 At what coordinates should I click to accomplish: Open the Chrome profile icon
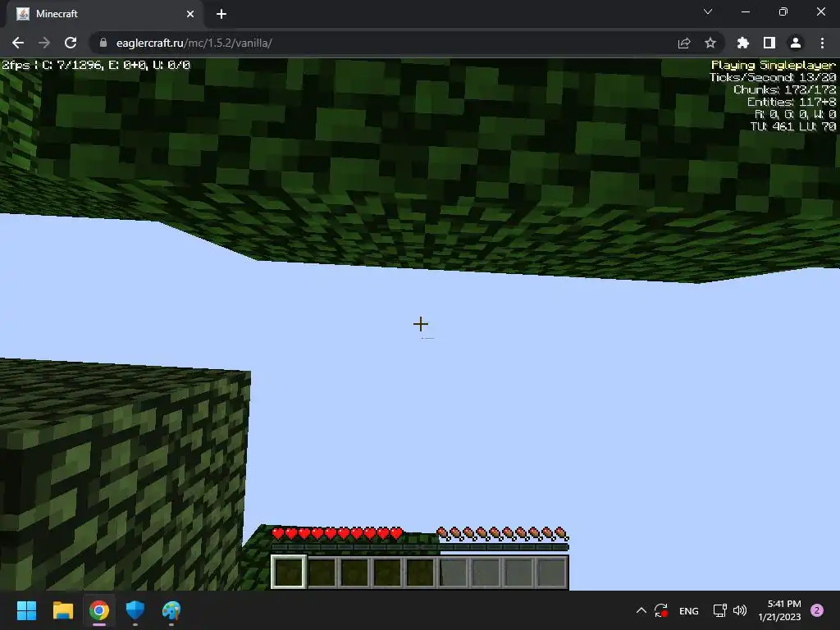click(x=796, y=43)
